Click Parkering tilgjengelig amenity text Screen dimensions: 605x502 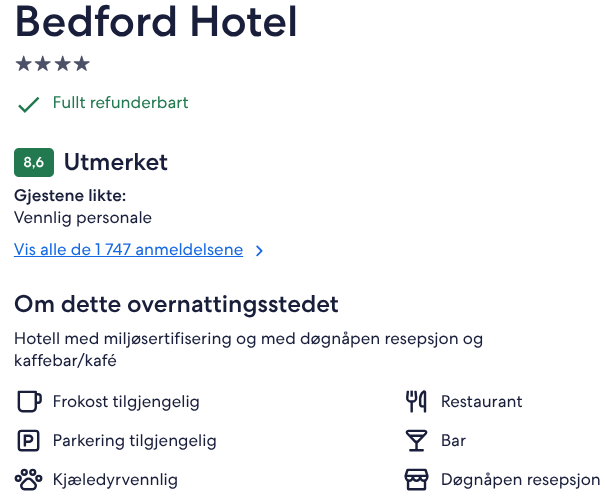135,441
